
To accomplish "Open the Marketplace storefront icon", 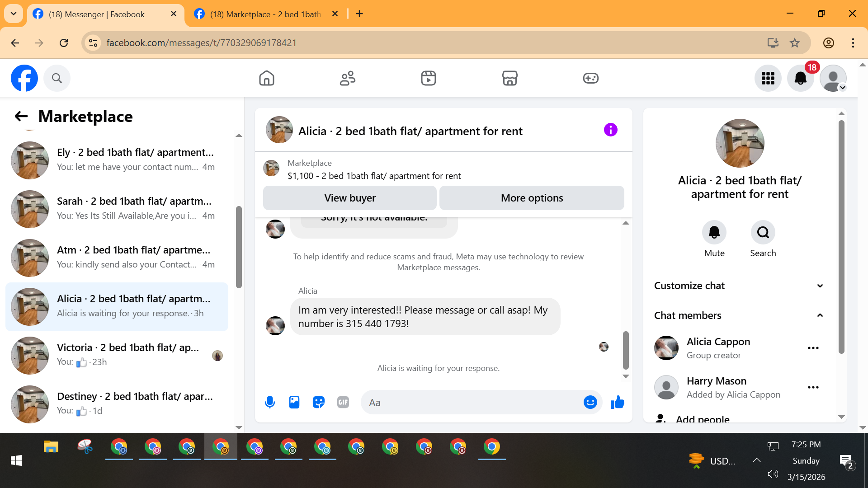I will [510, 78].
